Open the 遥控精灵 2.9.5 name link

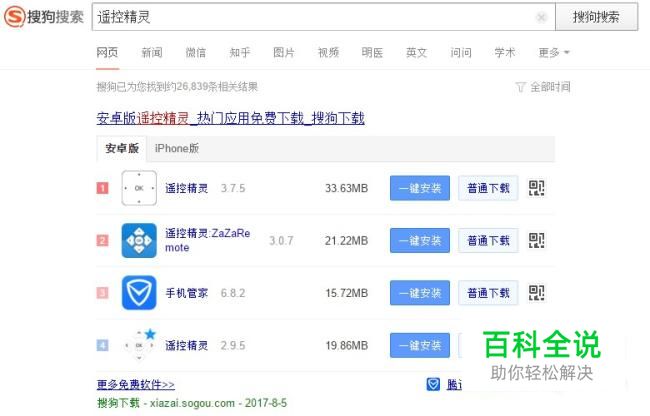tap(187, 345)
